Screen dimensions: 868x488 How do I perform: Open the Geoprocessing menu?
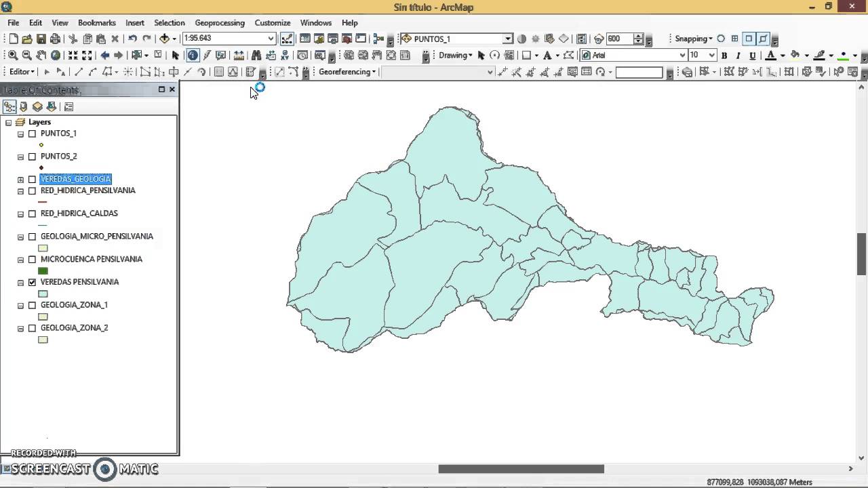coord(219,22)
